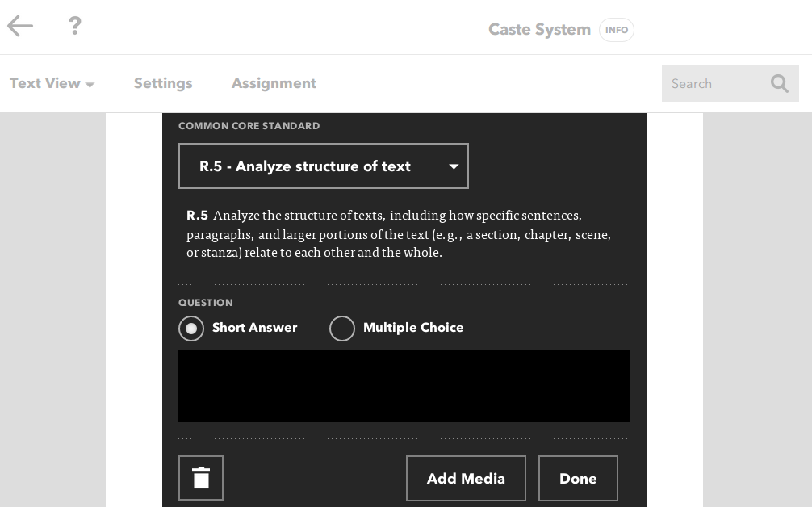Click the COMMON CORE STANDARD heading label
The image size is (812, 507).
tap(249, 126)
